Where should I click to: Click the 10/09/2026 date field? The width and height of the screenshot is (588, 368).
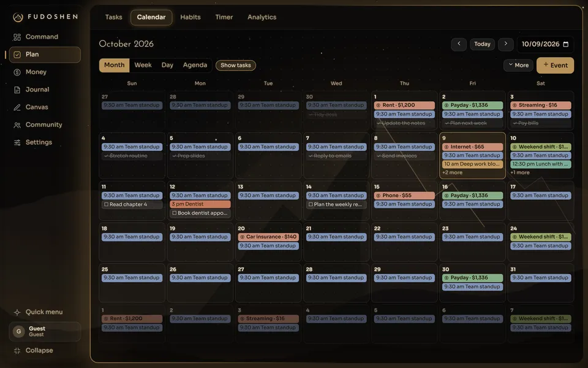[x=545, y=44]
